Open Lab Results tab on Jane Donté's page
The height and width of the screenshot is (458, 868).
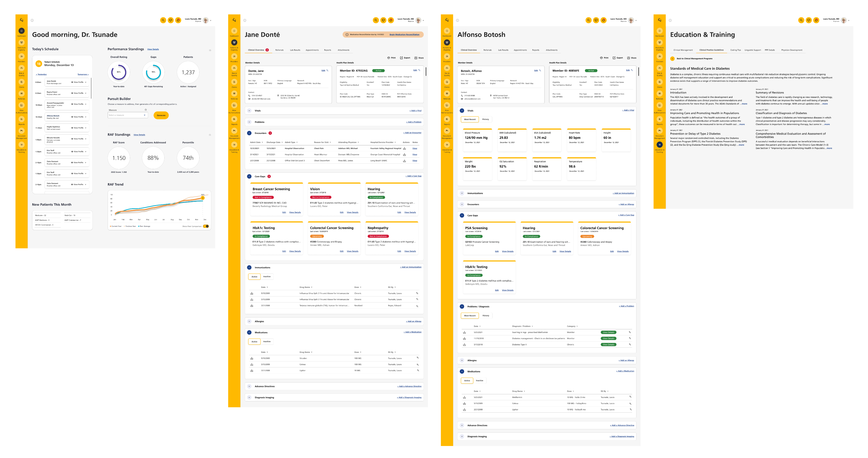(295, 50)
